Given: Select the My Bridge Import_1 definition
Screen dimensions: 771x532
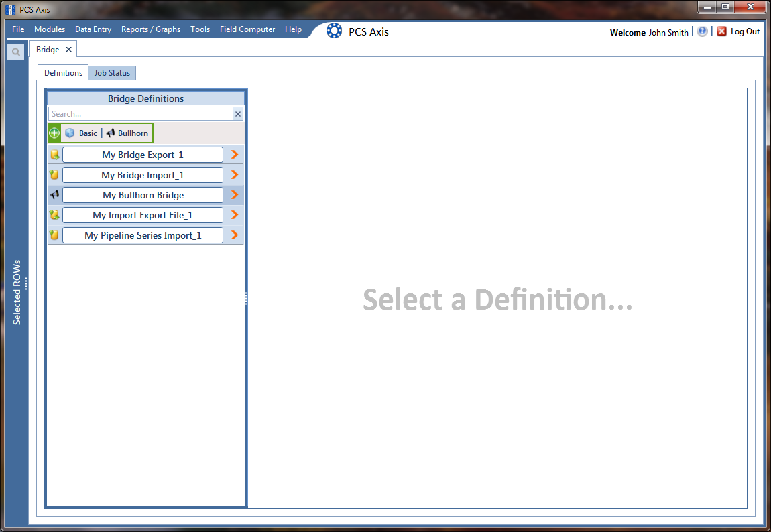Looking at the screenshot, I should pos(143,175).
